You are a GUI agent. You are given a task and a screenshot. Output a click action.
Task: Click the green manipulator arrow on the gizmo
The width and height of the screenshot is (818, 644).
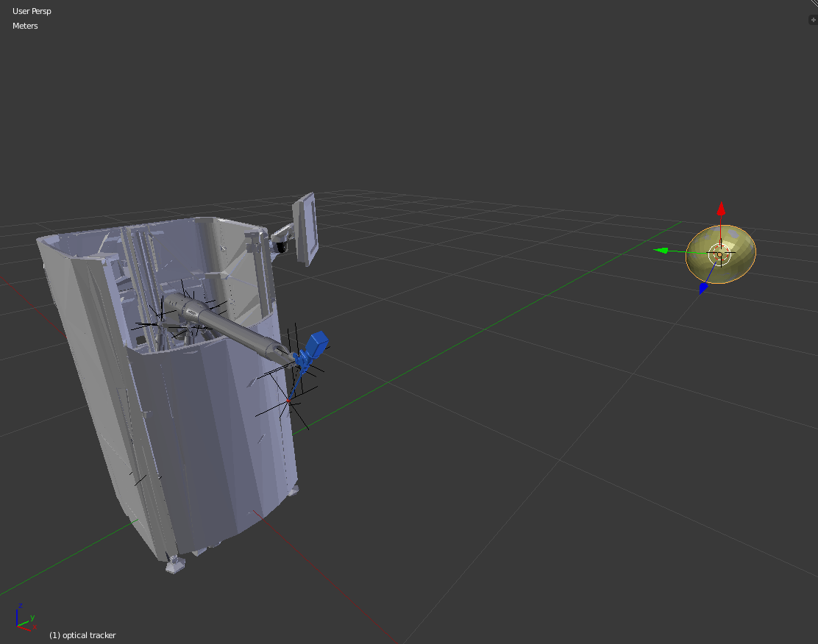coord(661,250)
